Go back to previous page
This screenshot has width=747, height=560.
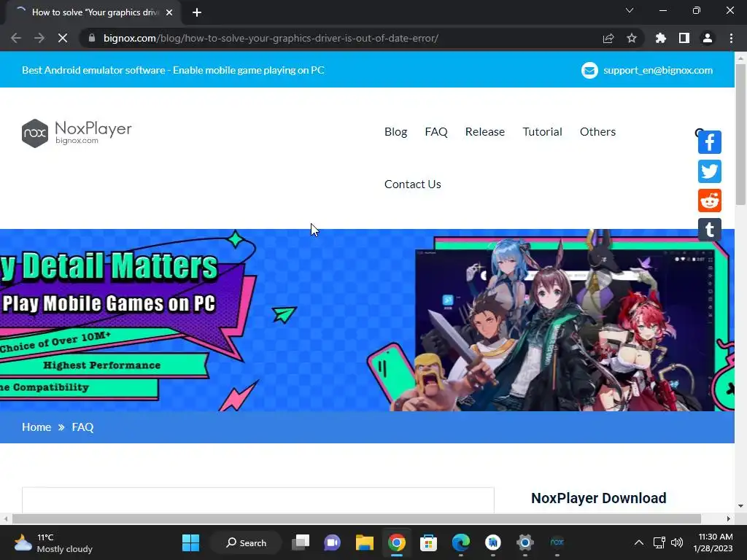point(16,38)
